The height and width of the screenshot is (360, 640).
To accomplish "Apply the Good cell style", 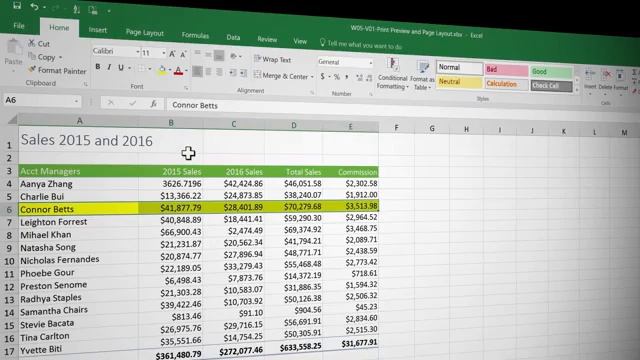I will point(551,72).
